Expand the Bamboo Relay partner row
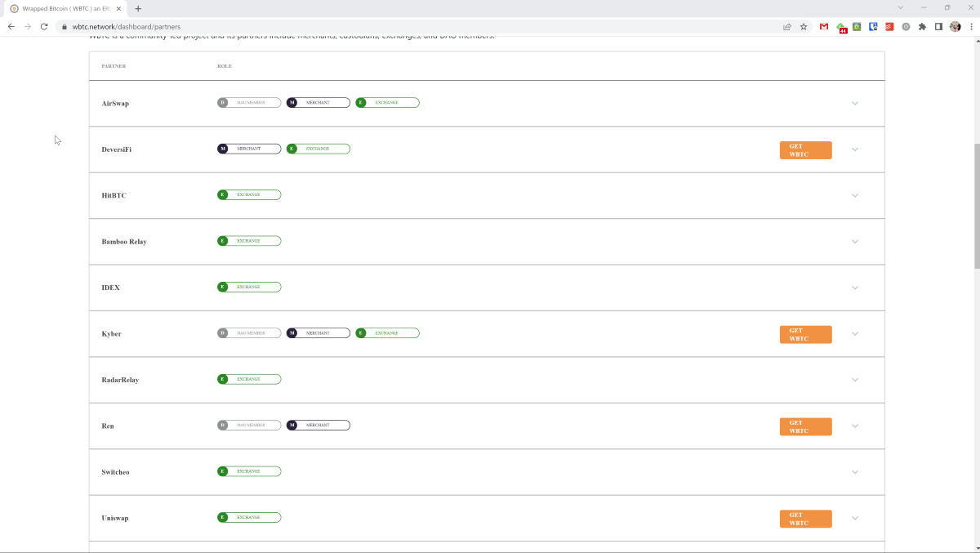Screen dimensions: 980x553 pyautogui.click(x=855, y=242)
